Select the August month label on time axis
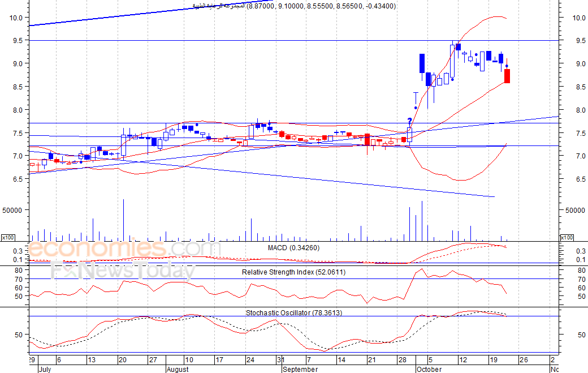Viewport: 588px width, 373px height. point(178,369)
